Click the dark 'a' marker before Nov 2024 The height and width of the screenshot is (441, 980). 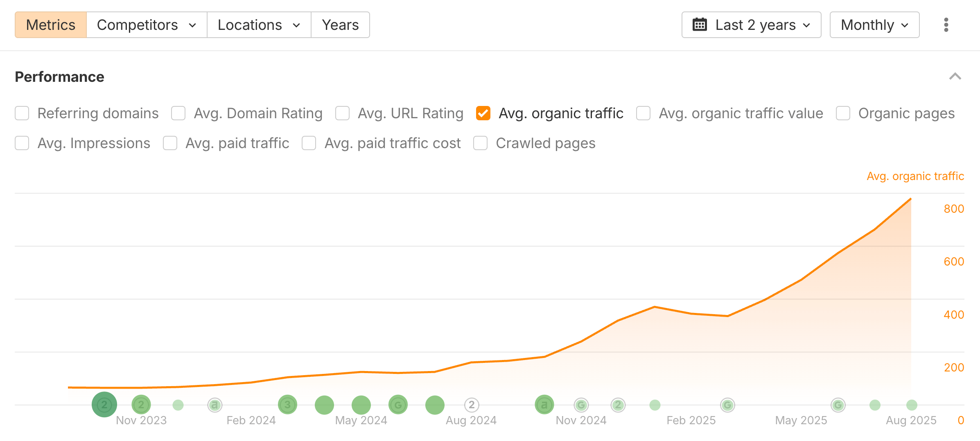544,404
